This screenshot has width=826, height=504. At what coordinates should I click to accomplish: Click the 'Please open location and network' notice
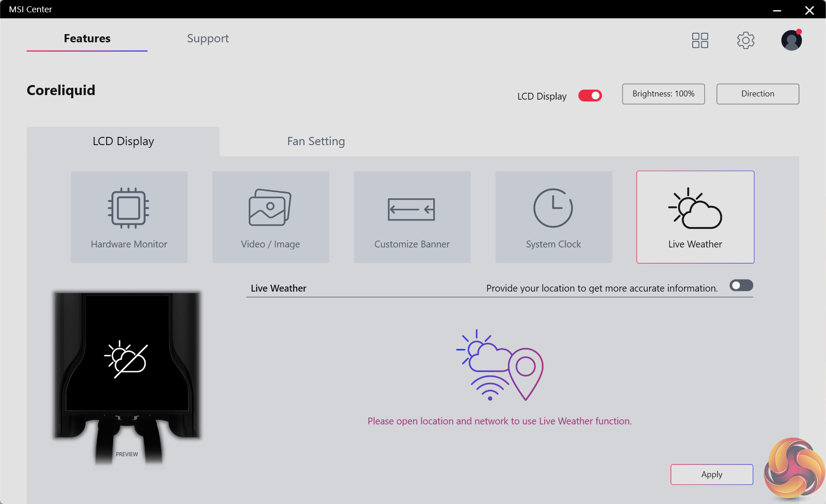pos(500,421)
